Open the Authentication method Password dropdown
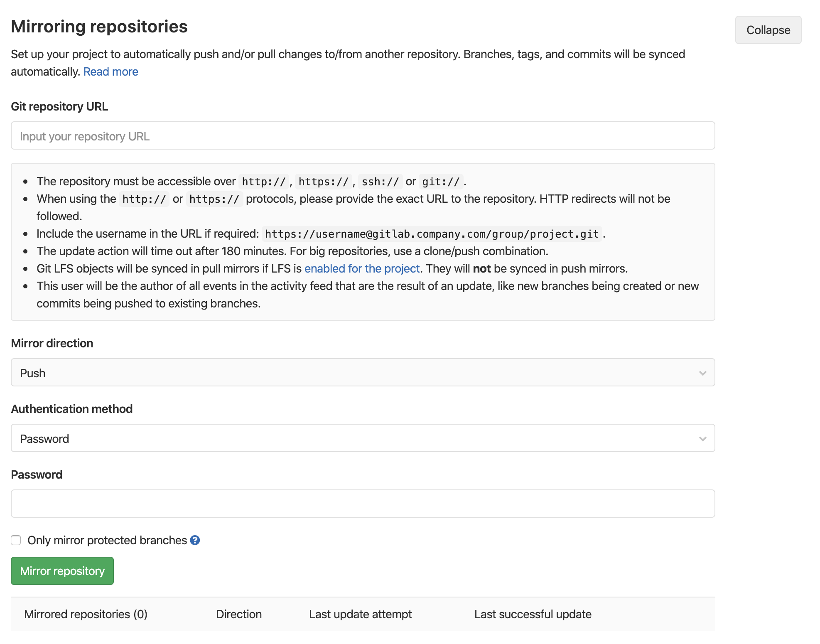The height and width of the screenshot is (644, 820). coord(362,438)
